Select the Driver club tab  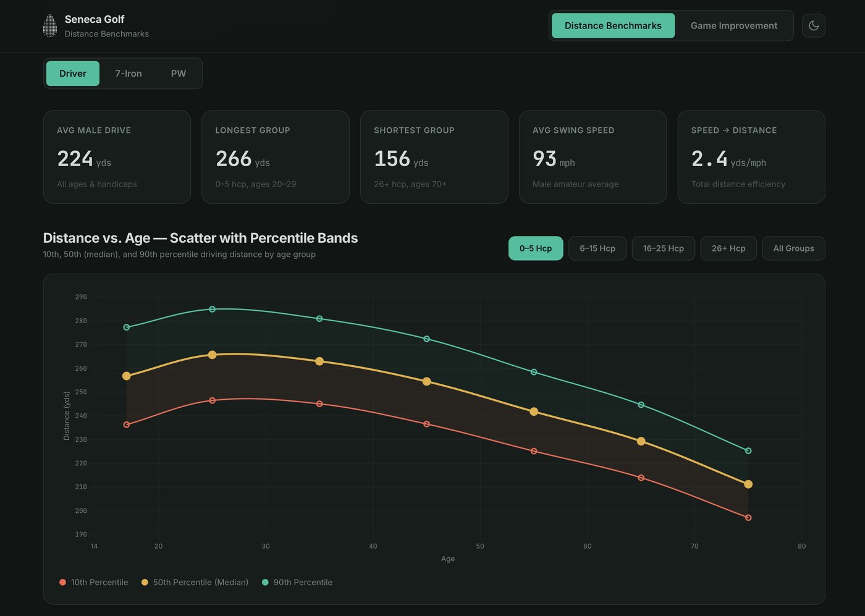(73, 74)
